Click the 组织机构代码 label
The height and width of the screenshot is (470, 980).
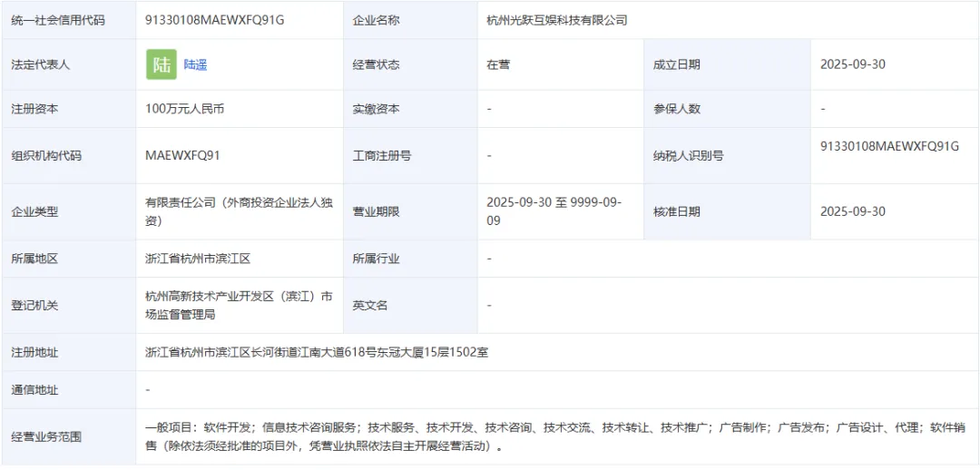tap(46, 156)
